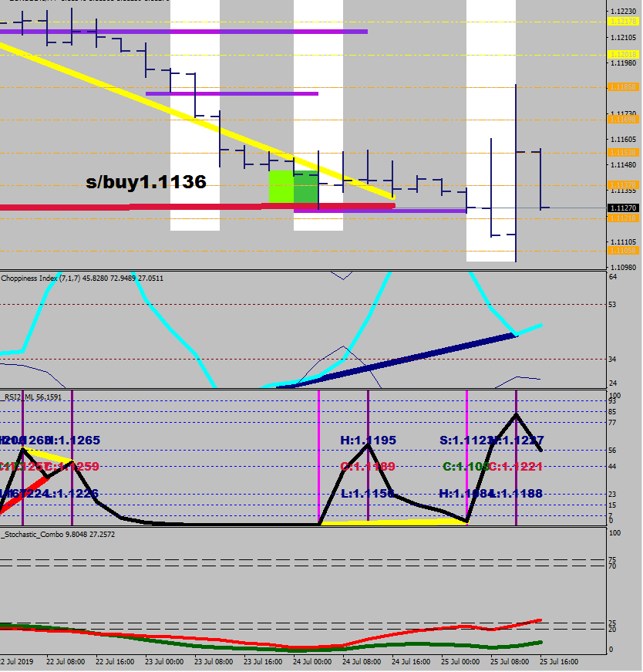The width and height of the screenshot is (643, 672).
Task: Click the orange 1.11858 price level tag
Action: coord(622,88)
